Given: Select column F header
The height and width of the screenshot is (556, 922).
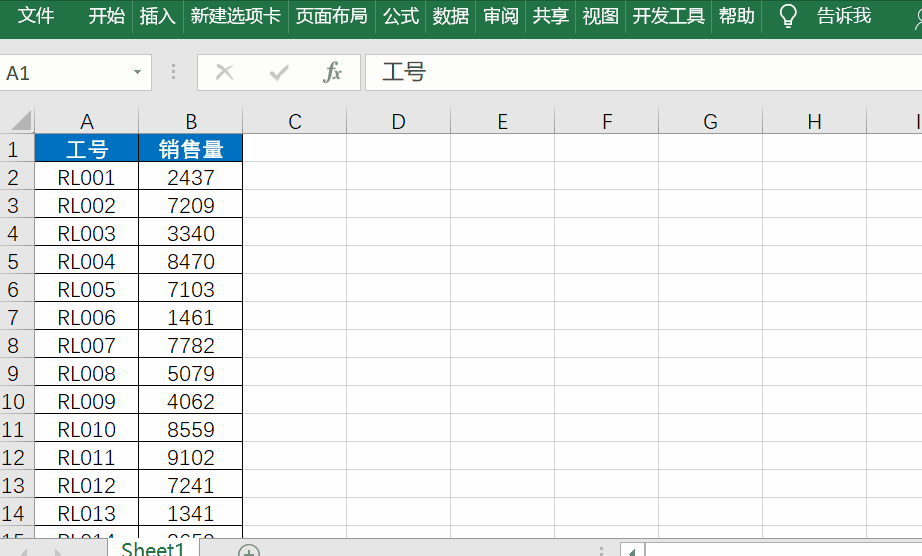Looking at the screenshot, I should pos(607,122).
